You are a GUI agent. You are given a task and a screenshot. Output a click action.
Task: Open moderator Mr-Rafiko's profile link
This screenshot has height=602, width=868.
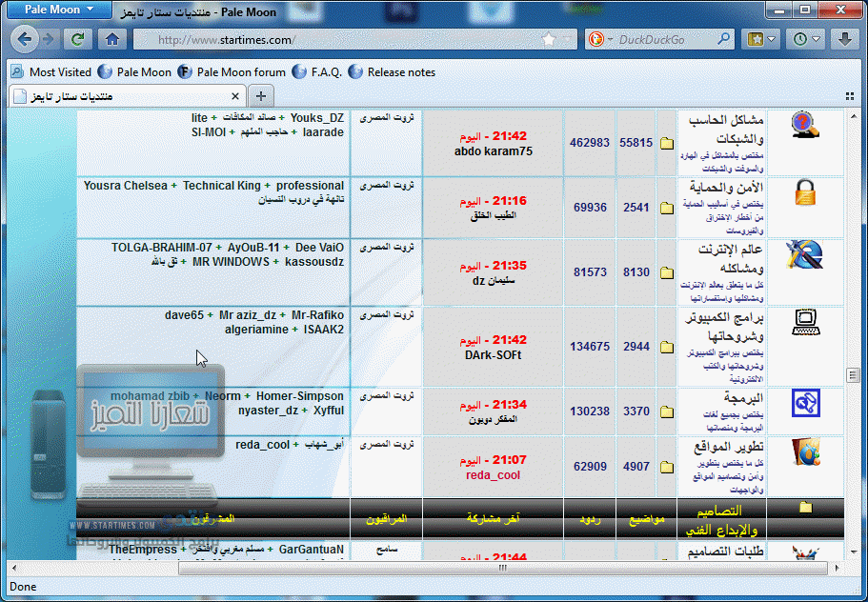tap(317, 315)
